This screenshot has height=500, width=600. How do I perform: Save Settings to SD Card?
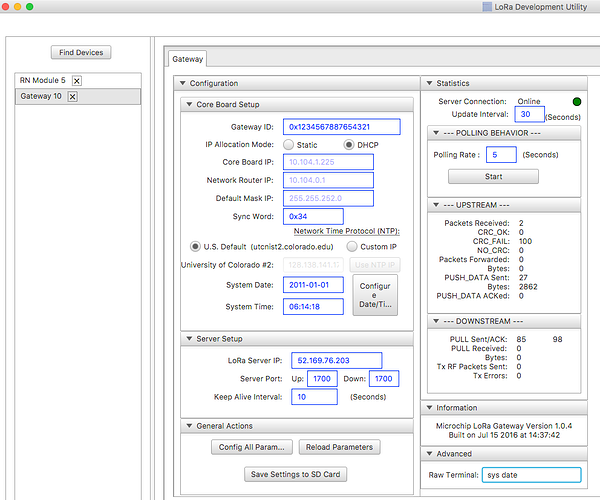(x=295, y=474)
